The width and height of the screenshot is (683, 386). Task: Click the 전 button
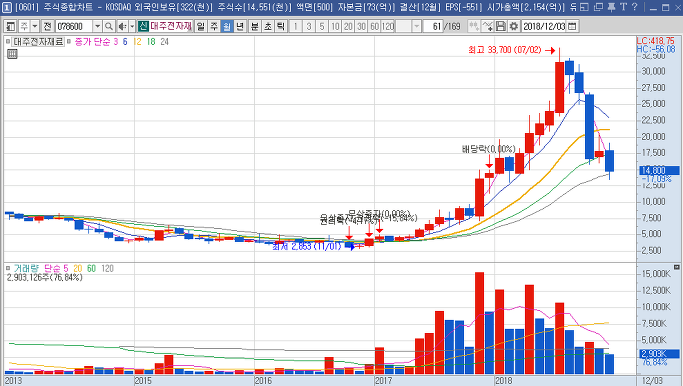coord(47,27)
